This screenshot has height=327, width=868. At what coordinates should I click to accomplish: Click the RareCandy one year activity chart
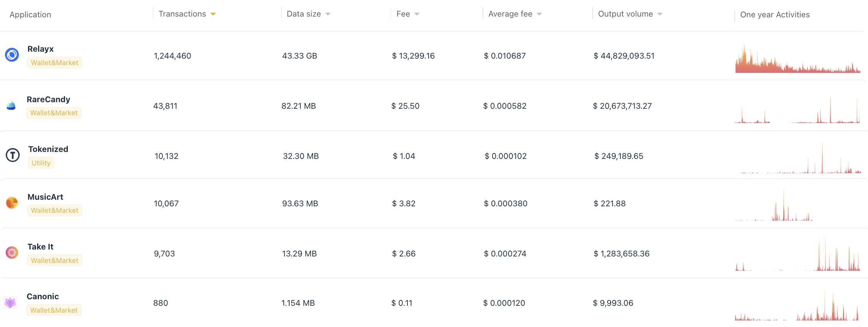(797, 110)
